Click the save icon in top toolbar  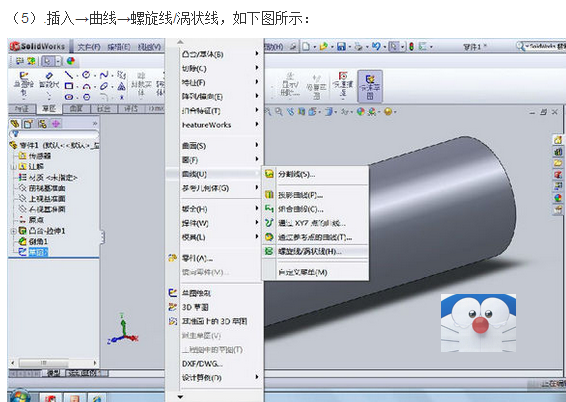(341, 46)
